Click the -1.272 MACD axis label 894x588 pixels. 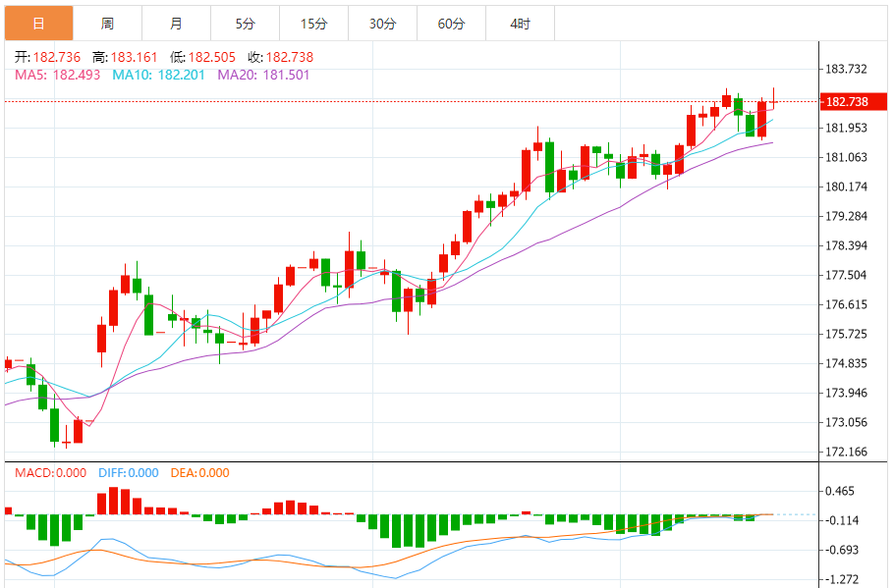coord(844,579)
